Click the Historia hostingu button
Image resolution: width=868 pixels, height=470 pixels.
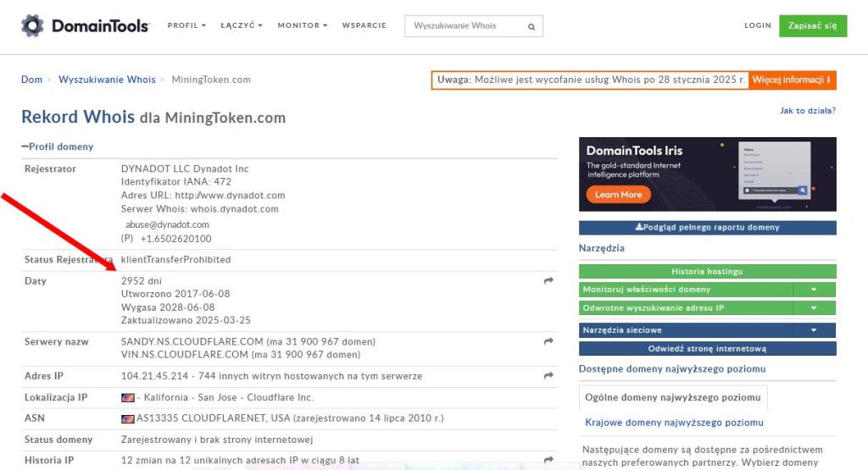point(708,272)
